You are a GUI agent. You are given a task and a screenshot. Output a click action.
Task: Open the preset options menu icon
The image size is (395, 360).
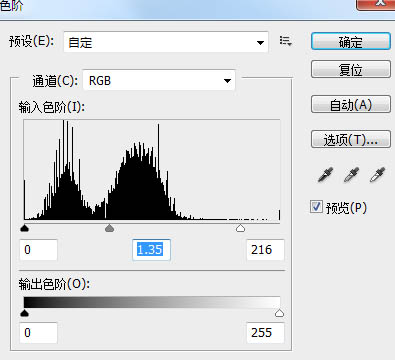click(286, 41)
